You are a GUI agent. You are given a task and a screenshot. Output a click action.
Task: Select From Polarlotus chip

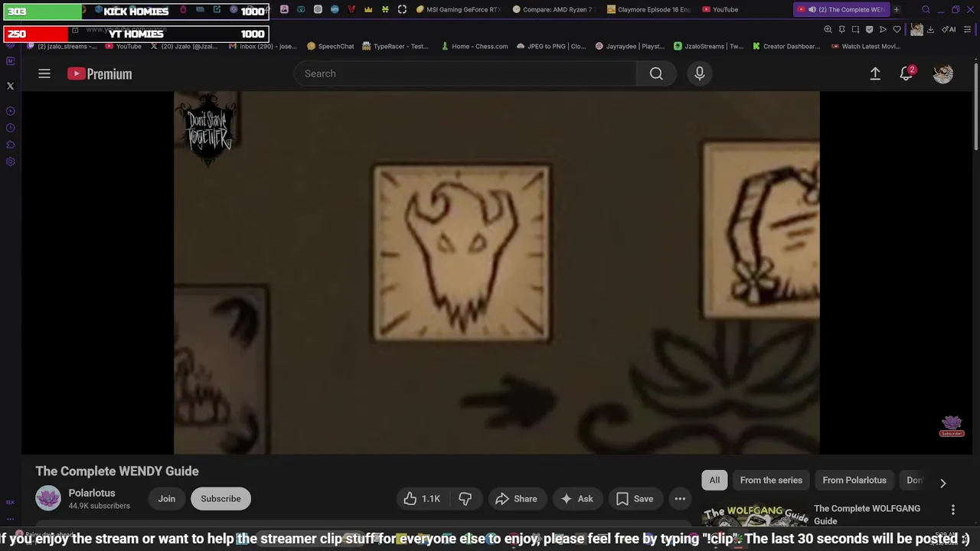click(x=854, y=480)
